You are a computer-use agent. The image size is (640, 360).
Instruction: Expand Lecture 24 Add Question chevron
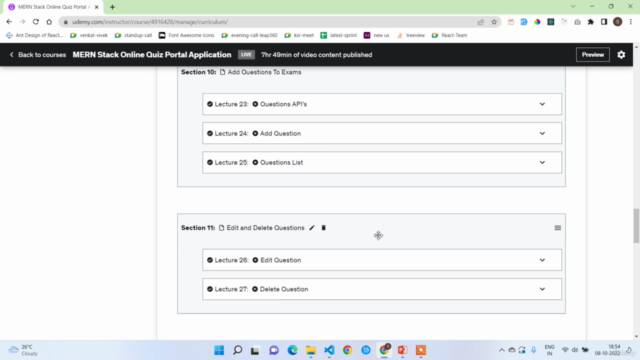click(542, 133)
